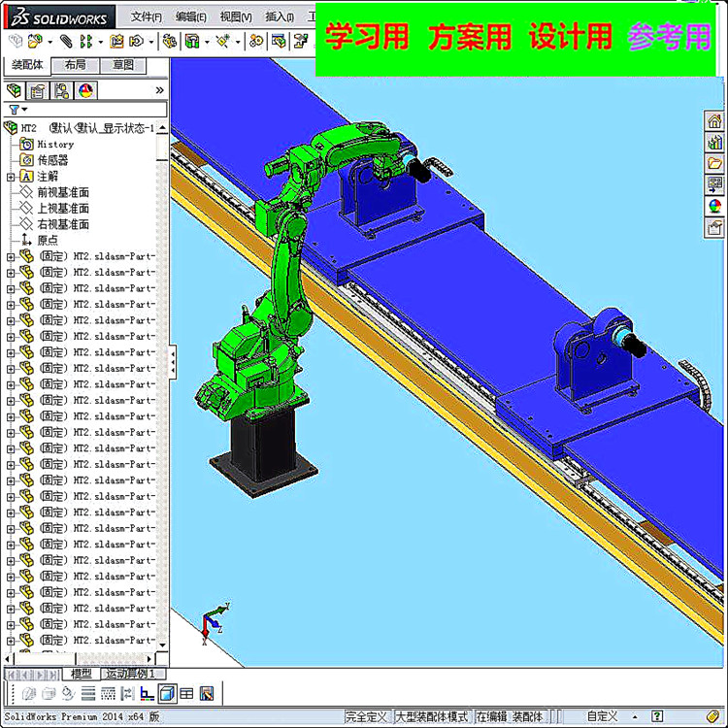Open the Design Library task pane
Image resolution: width=728 pixels, height=728 pixels.
[714, 142]
